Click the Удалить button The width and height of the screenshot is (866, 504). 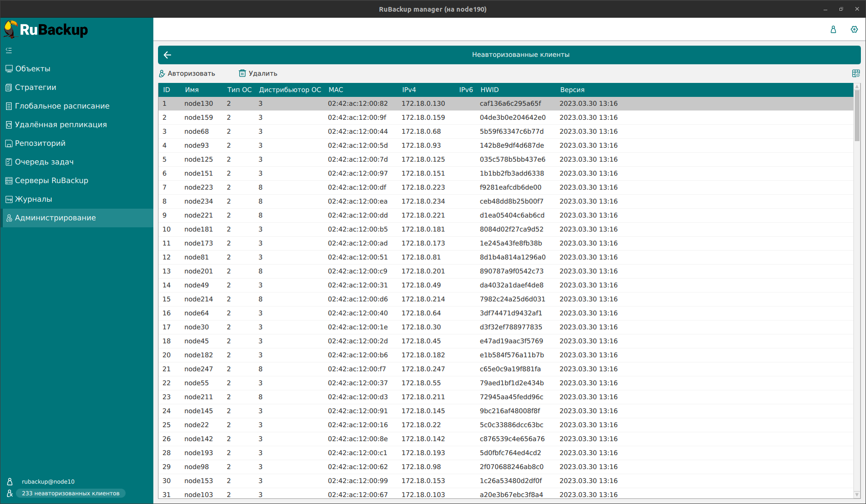pyautogui.click(x=258, y=74)
